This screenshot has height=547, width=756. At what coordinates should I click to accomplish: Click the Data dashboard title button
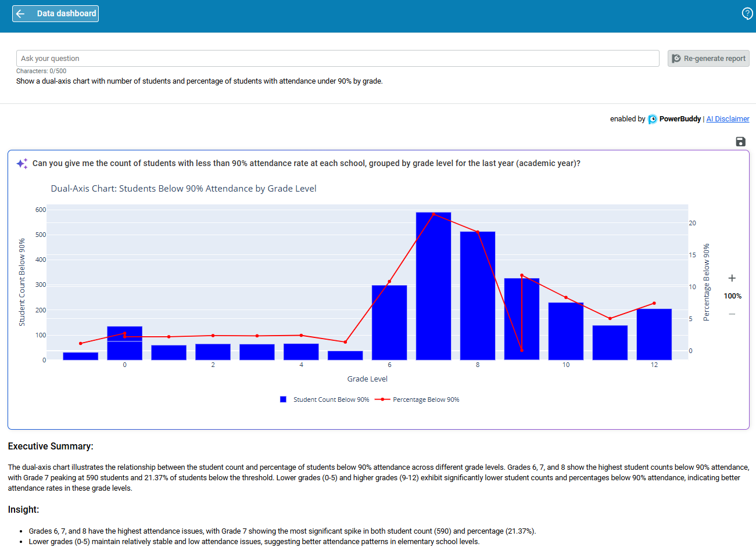[66, 13]
